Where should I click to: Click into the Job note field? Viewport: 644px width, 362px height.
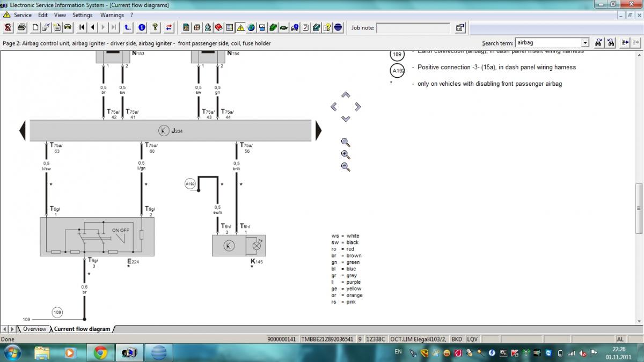coord(413,27)
